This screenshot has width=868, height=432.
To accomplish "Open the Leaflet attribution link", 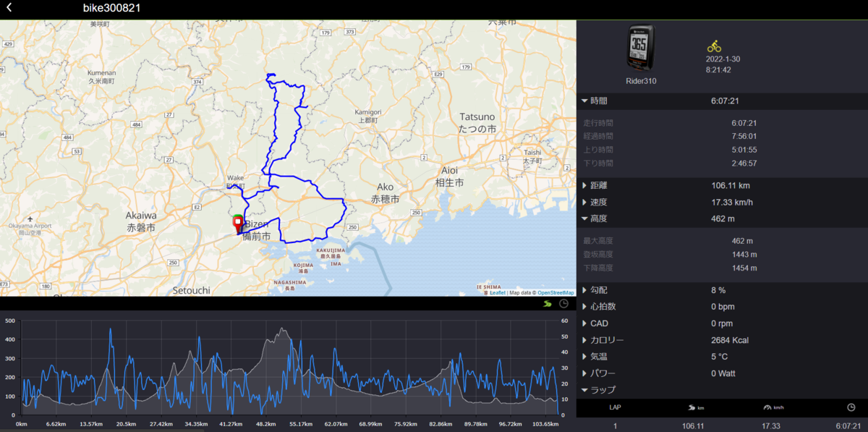I will point(498,293).
